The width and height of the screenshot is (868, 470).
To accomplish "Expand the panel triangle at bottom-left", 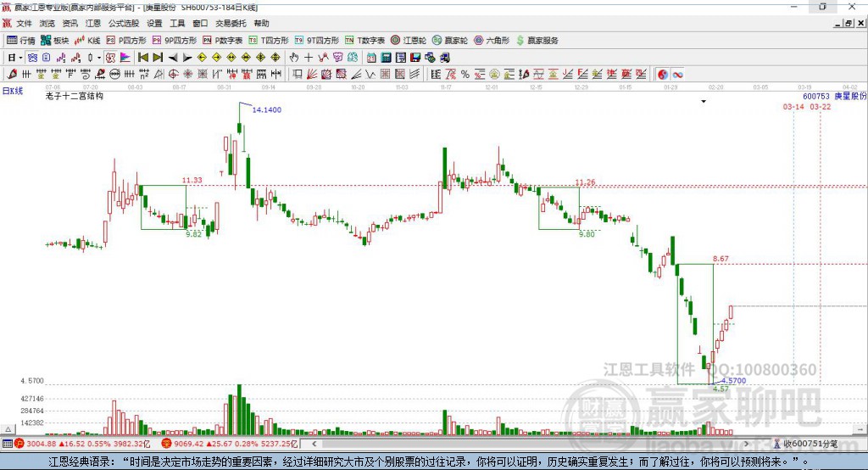I will tap(8, 429).
